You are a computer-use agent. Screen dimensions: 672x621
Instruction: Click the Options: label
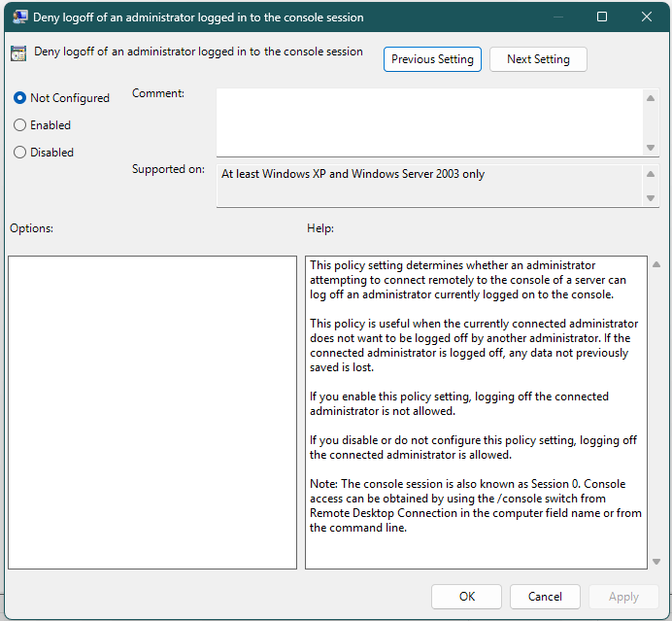[x=31, y=228]
